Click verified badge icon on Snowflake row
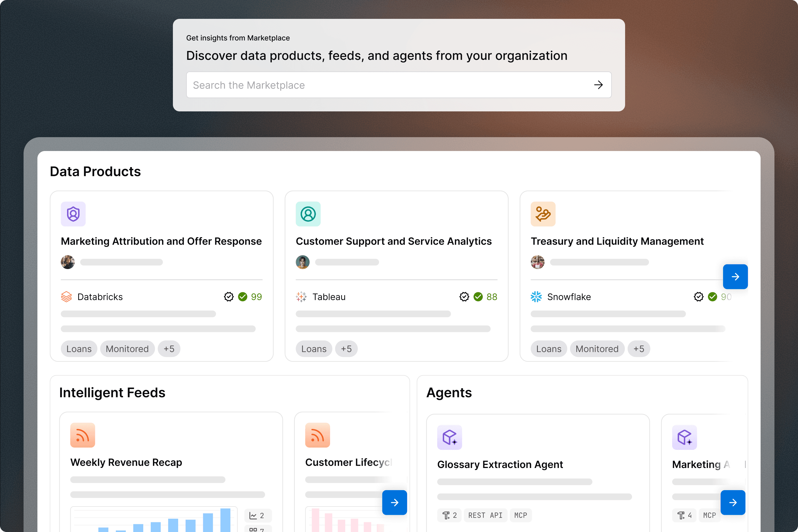The image size is (798, 532). click(699, 297)
